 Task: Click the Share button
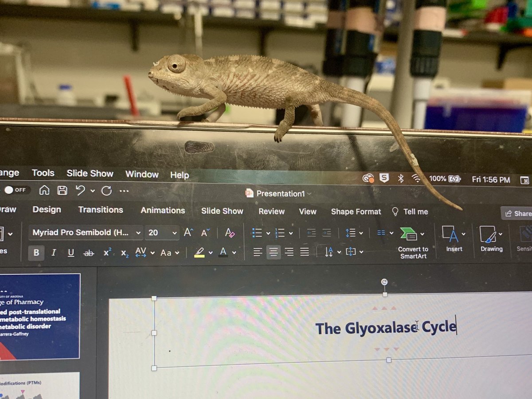click(517, 213)
